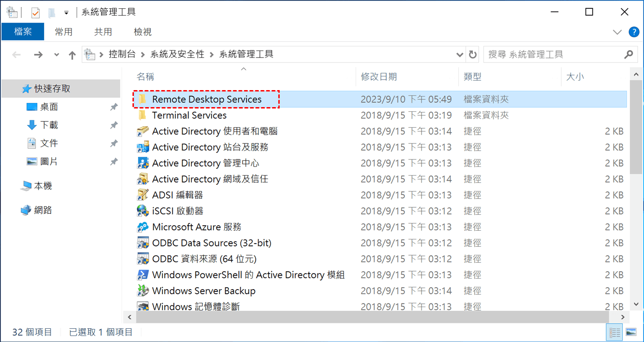644x342 pixels.
Task: Select ODBC Data Sources (32-bit) icon
Action: pos(143,243)
